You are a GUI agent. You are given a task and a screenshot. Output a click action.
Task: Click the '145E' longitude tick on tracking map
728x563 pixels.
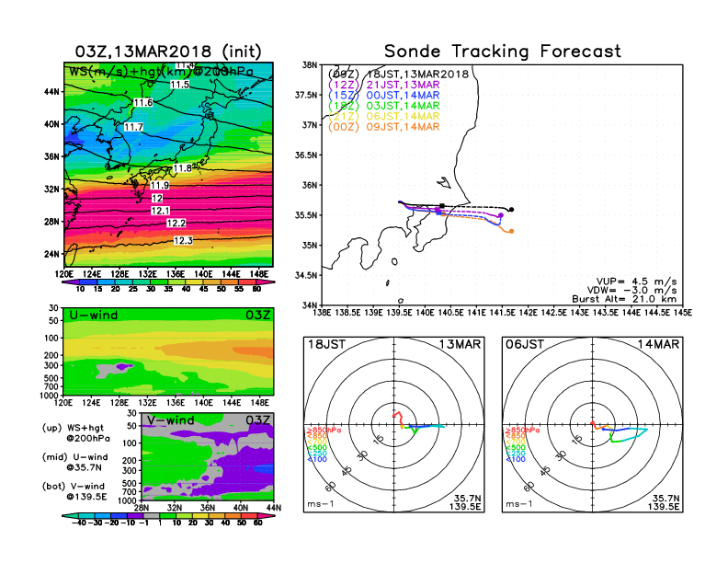pyautogui.click(x=683, y=313)
